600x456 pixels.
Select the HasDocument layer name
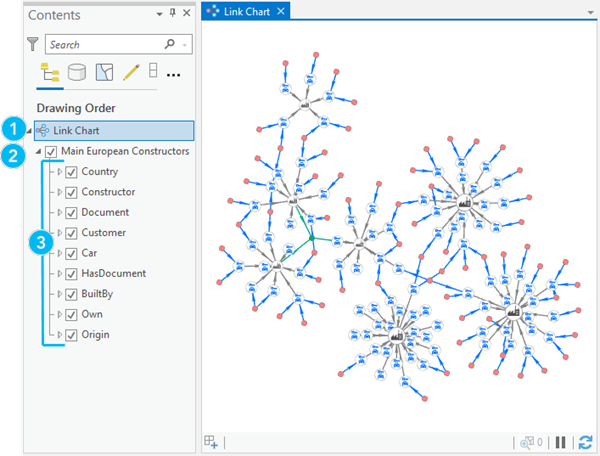pyautogui.click(x=113, y=274)
